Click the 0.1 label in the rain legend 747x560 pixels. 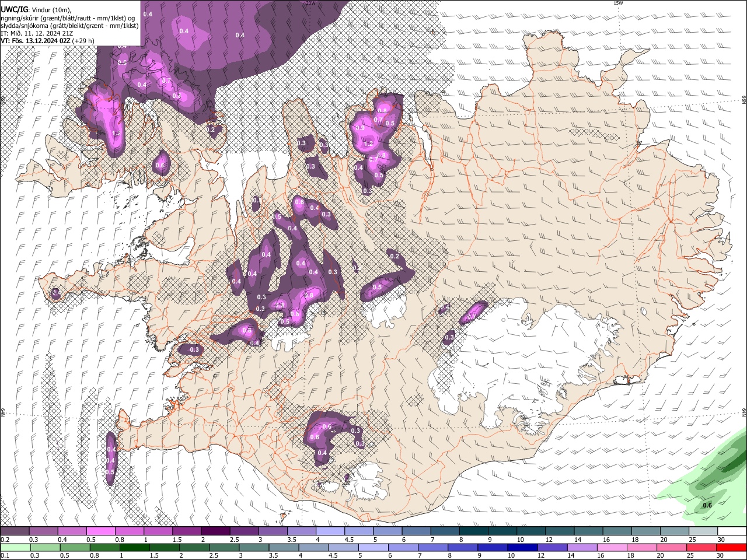click(x=4, y=556)
